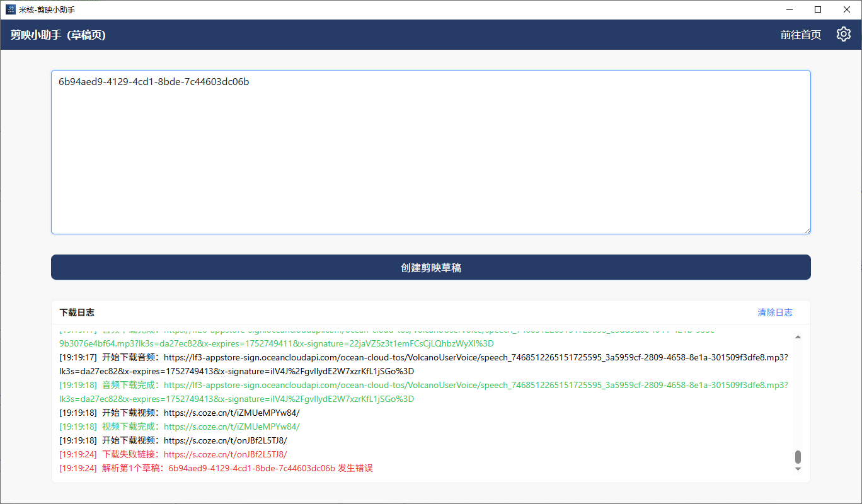Focus the draft ID text area

click(x=430, y=152)
